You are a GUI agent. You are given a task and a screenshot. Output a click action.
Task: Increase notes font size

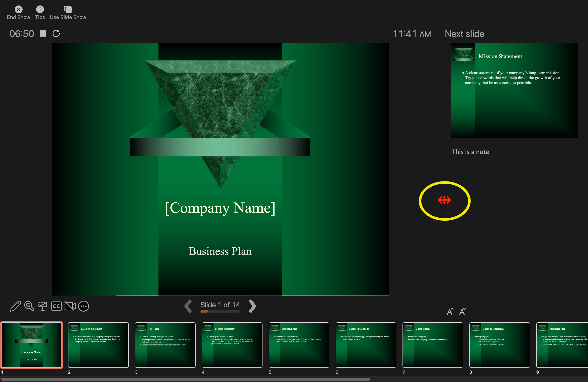click(x=450, y=312)
